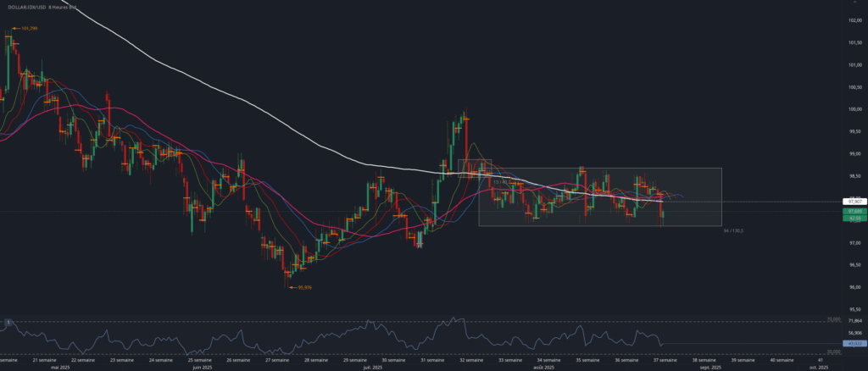Screen dimensions: 868x371
Task: Click the blue oscillator value tag
Action: 852,344
